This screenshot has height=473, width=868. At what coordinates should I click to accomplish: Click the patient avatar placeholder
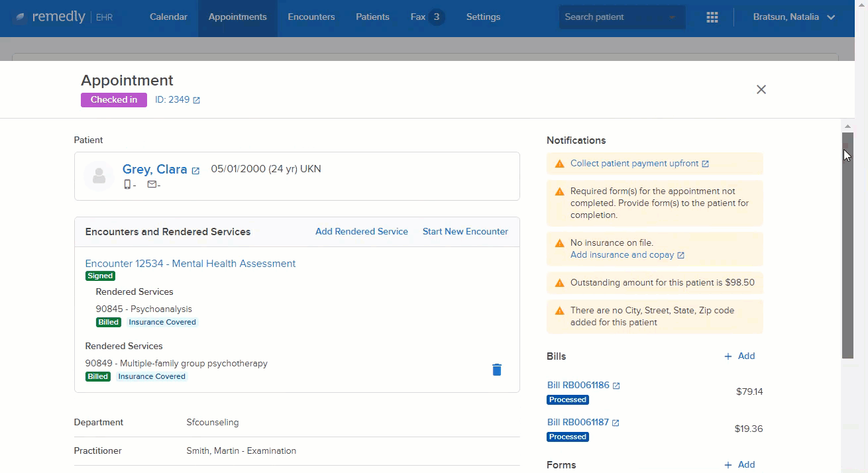click(99, 176)
